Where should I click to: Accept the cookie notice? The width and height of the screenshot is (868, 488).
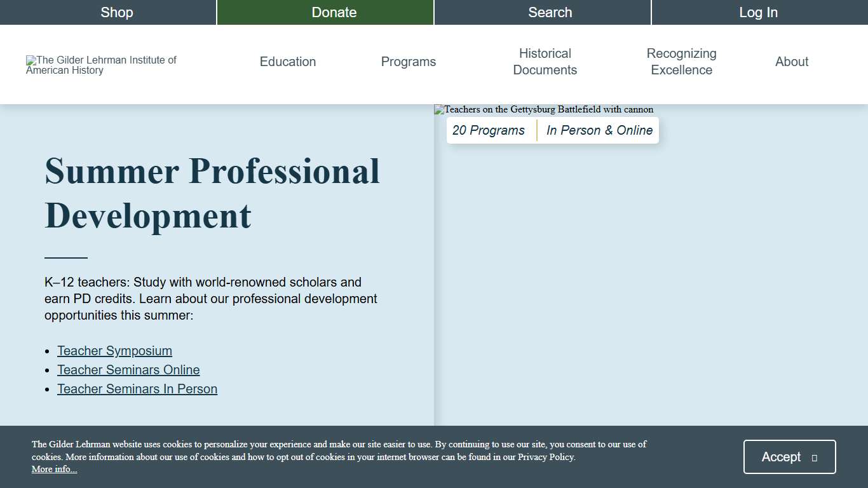coord(789,457)
